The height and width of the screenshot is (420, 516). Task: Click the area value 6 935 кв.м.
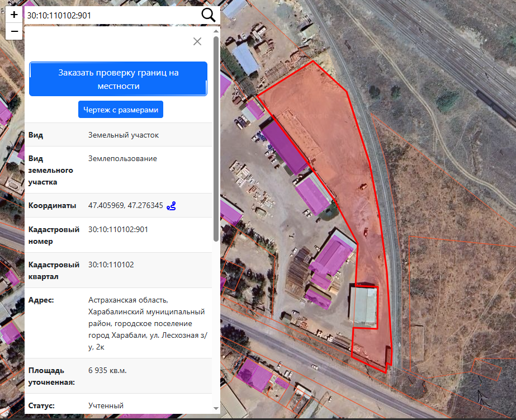point(107,371)
